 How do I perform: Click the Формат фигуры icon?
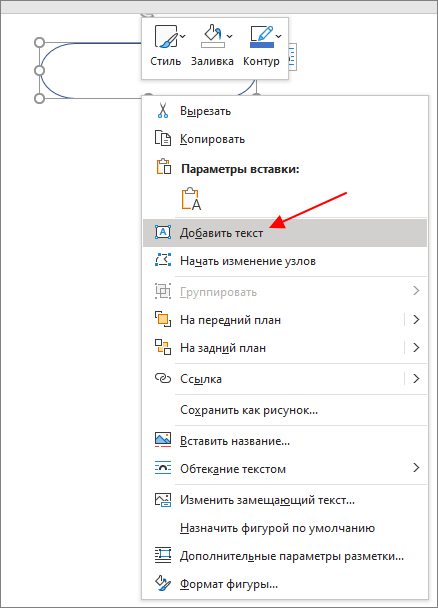[x=163, y=583]
